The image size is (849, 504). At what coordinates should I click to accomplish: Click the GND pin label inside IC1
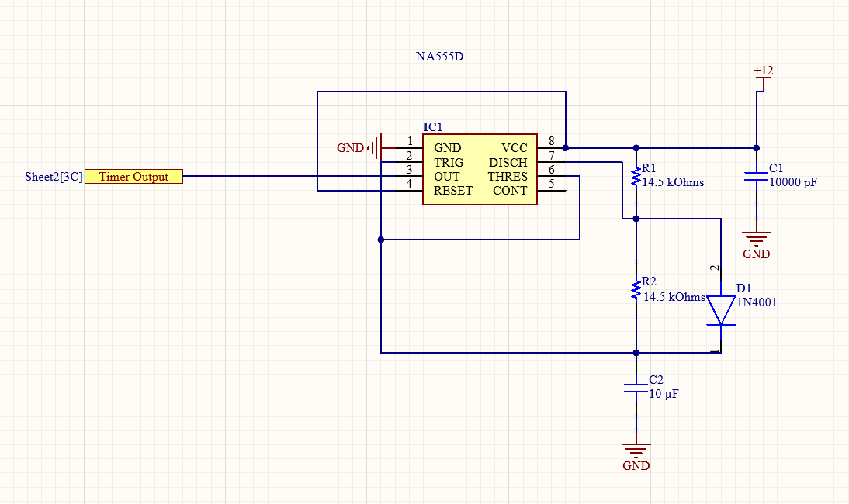(447, 148)
